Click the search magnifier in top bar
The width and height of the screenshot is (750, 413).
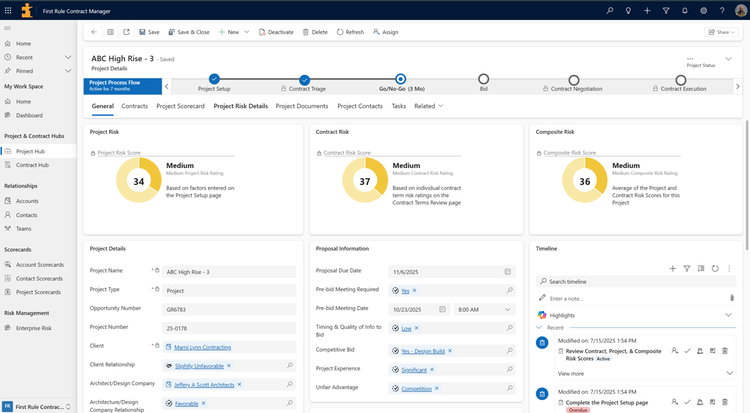[x=609, y=11]
